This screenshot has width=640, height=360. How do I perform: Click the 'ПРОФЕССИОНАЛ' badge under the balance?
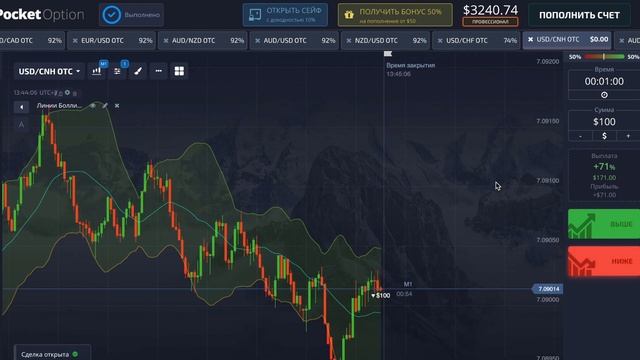(x=490, y=22)
